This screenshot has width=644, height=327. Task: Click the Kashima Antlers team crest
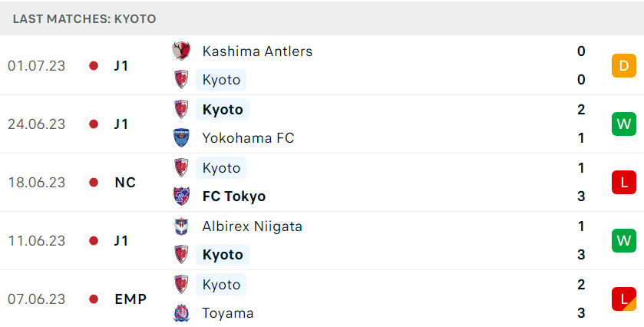[x=181, y=51]
